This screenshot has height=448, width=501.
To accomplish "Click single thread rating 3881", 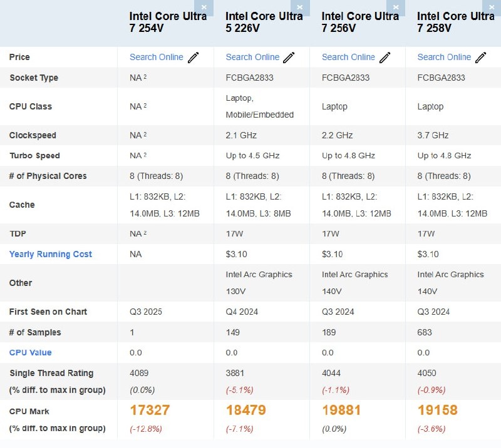I will (x=235, y=374).
